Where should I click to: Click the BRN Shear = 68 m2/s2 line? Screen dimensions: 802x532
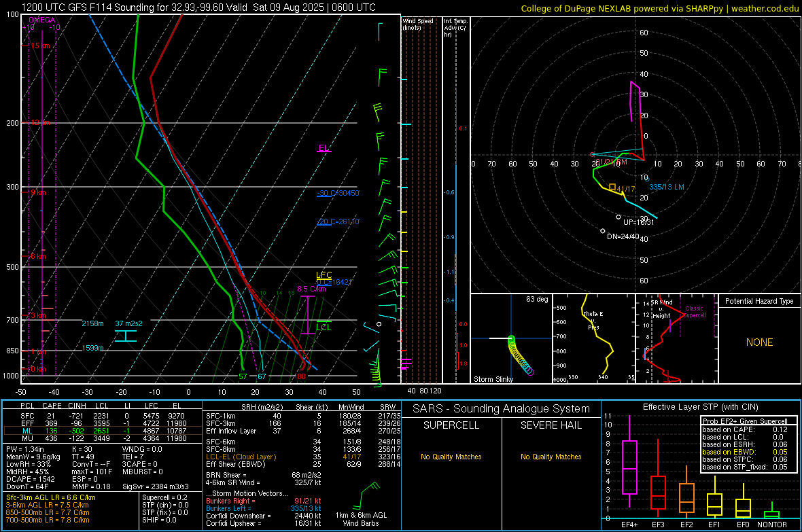[x=263, y=475]
